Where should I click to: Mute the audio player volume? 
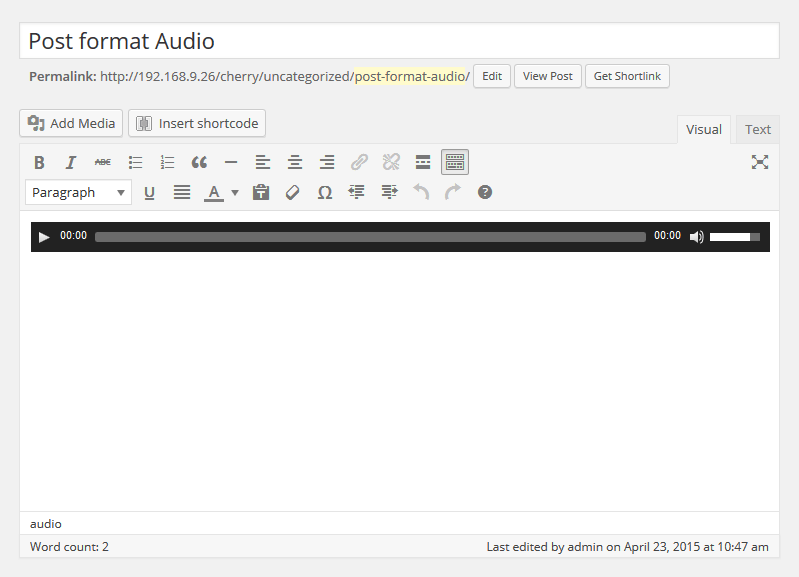tap(697, 237)
